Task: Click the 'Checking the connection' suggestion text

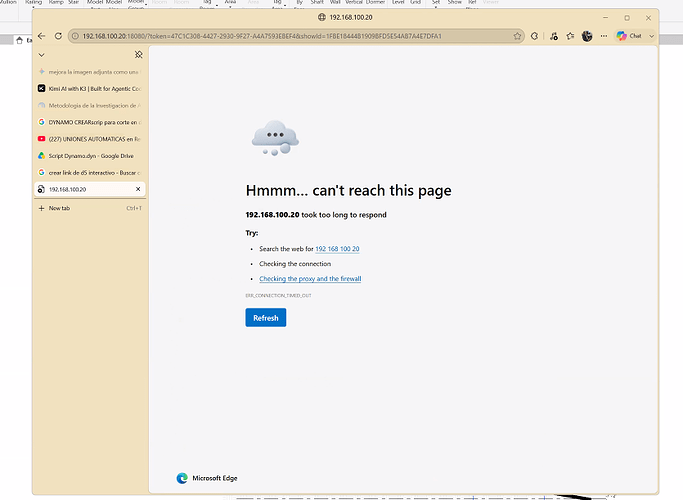Action: click(295, 264)
